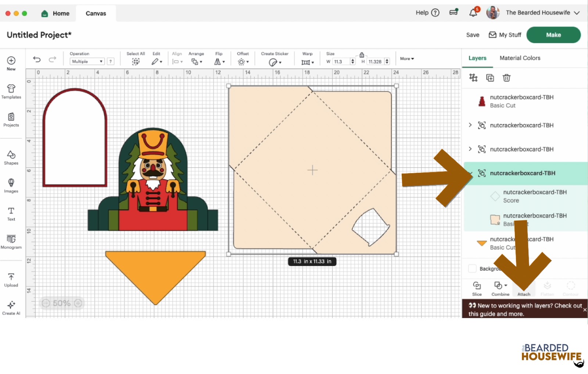The image size is (588, 374).
Task: Click the Upload icon
Action: tap(11, 280)
